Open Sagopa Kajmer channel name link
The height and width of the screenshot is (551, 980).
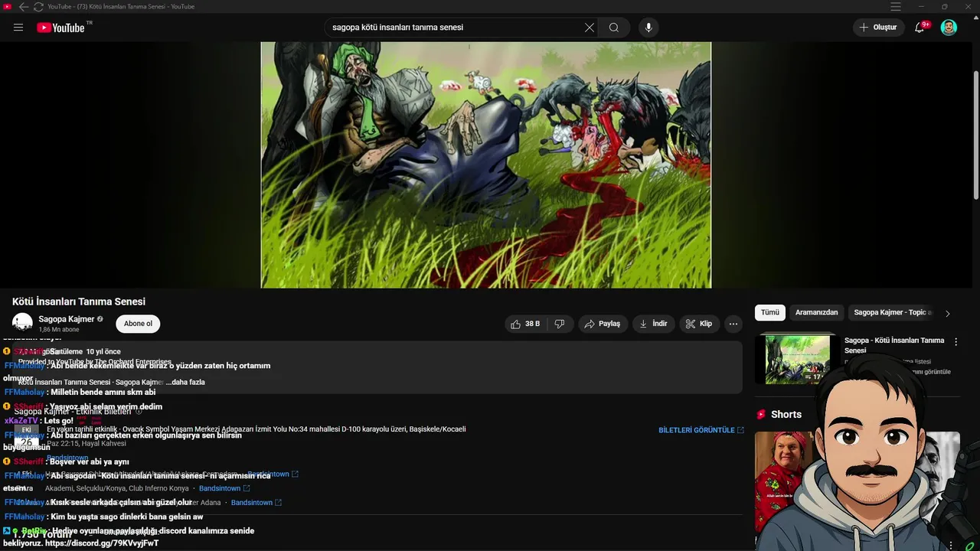click(67, 319)
